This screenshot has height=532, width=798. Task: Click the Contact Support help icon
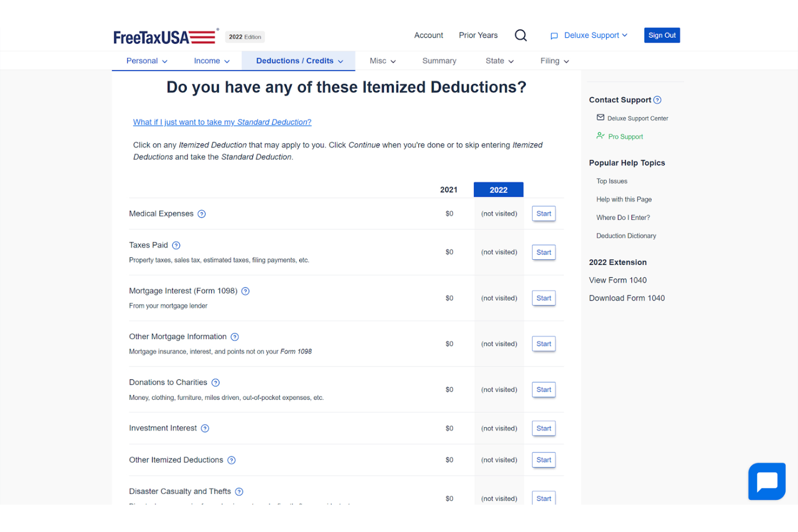tap(657, 100)
